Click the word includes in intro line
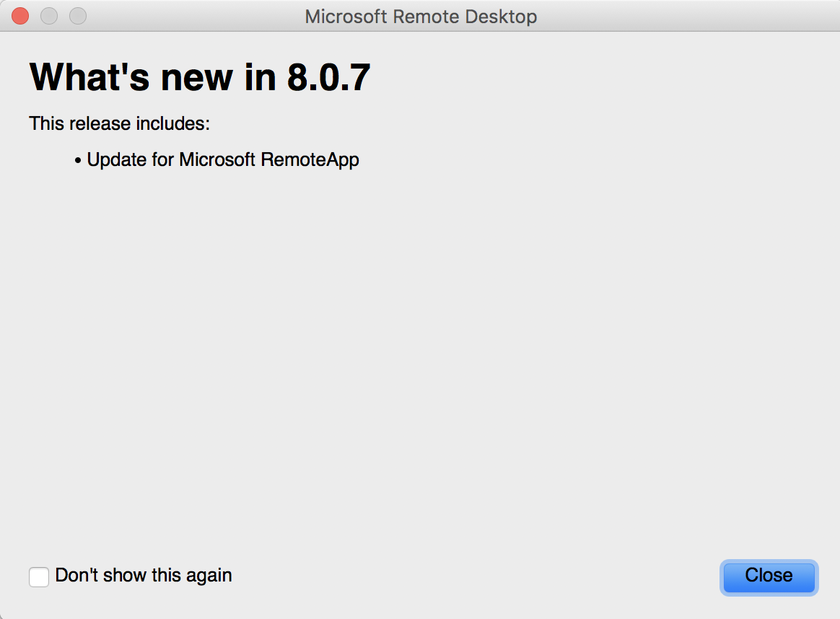This screenshot has height=619, width=840. 172,123
